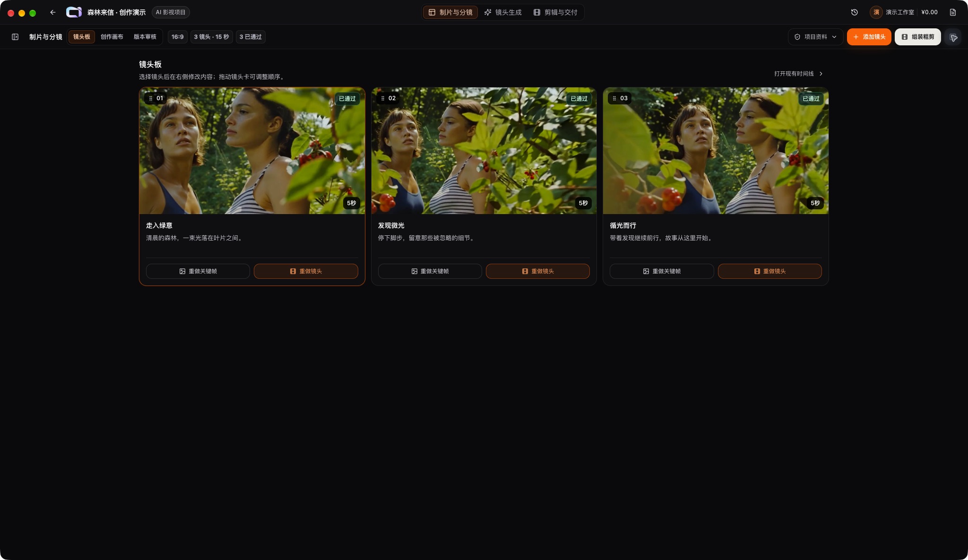Image resolution: width=968 pixels, height=560 pixels.
Task: Click the 发现微光 shot title
Action: tap(391, 225)
